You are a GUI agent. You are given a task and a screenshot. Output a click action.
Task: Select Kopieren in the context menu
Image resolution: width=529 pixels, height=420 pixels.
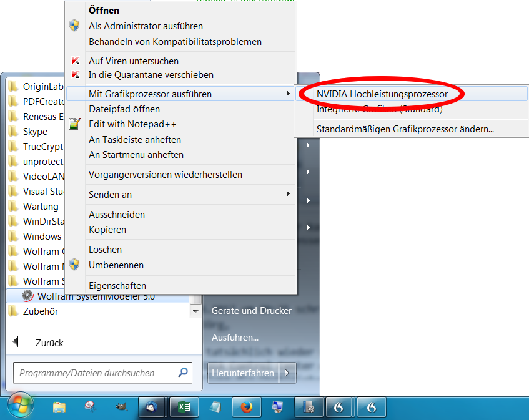pyautogui.click(x=107, y=230)
